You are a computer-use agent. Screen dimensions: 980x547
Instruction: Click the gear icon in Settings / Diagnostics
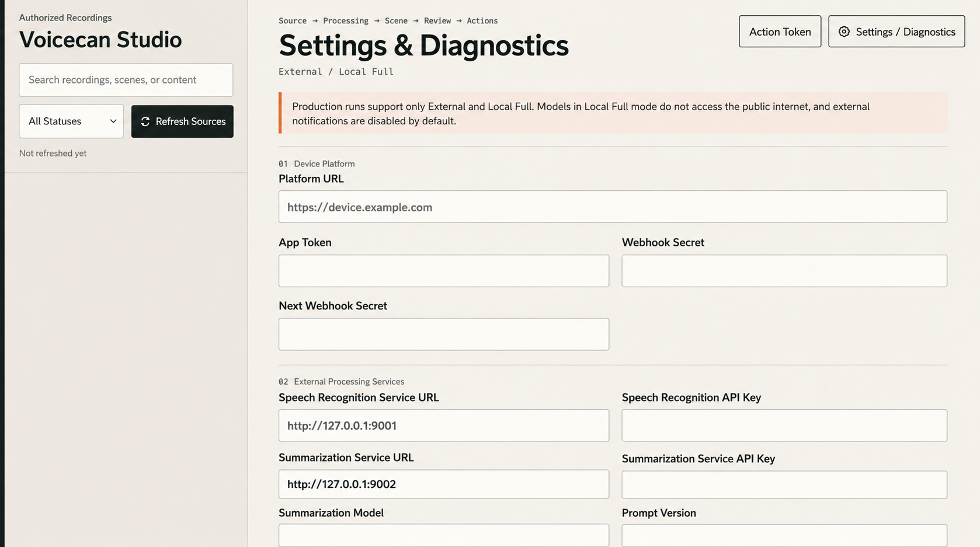click(844, 32)
